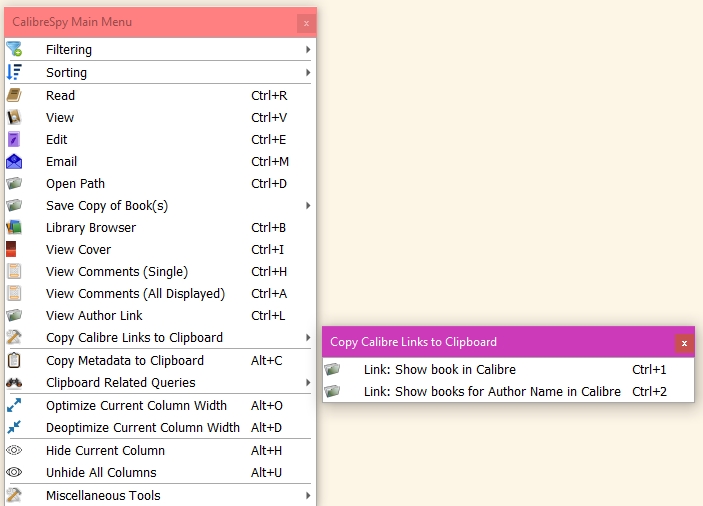The height and width of the screenshot is (506, 703).
Task: Click the Save Copy of Book(s) folder icon
Action: 14,205
